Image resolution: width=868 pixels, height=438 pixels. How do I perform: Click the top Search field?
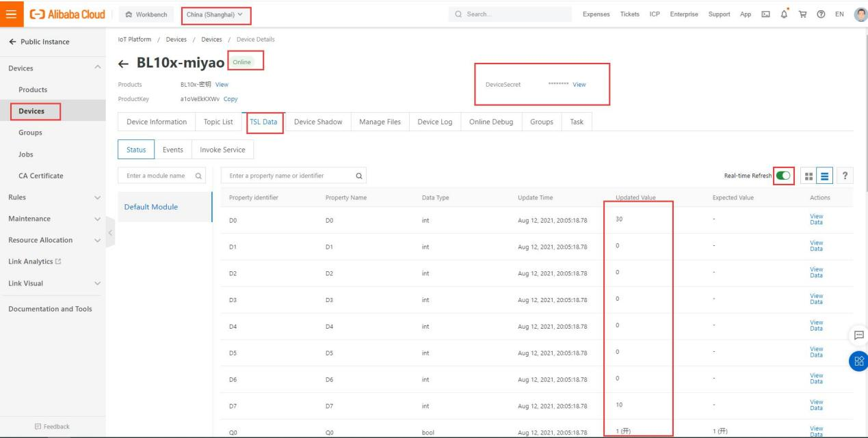(x=510, y=14)
